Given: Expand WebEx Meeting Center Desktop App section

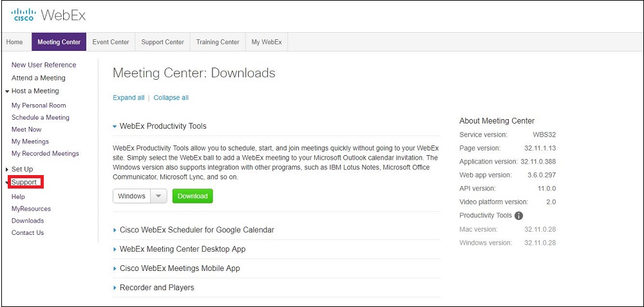Looking at the screenshot, I should 182,249.
